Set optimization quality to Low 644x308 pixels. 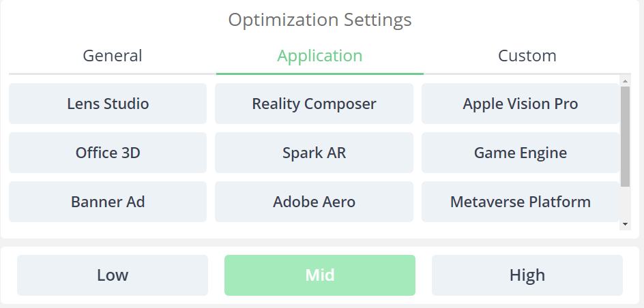[113, 275]
